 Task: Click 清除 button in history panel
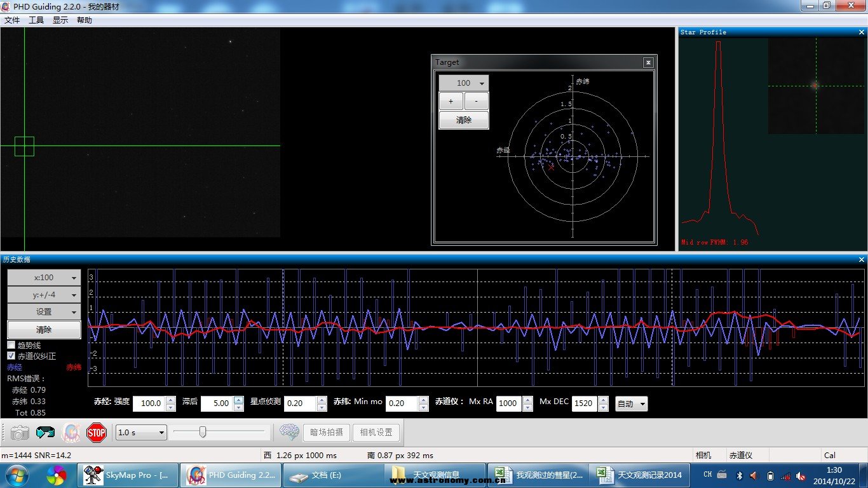tap(44, 330)
